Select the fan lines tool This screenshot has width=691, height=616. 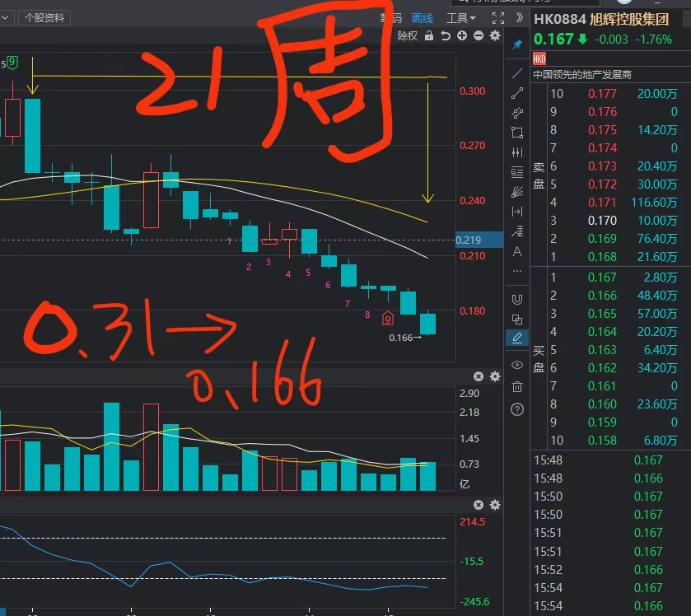tap(517, 192)
